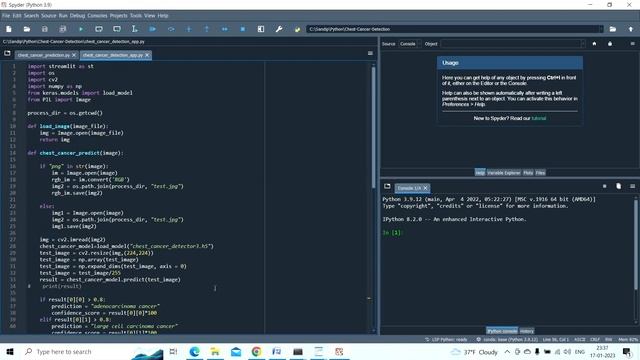Run cell and advance to next
Screen dimensions: 640x360
(117, 29)
